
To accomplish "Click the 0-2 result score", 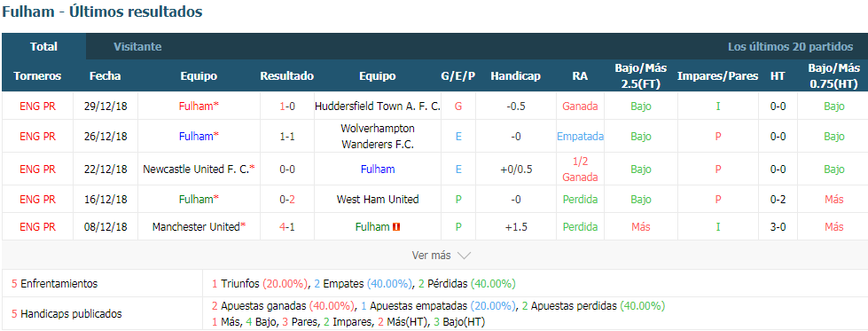I will coord(286,199).
